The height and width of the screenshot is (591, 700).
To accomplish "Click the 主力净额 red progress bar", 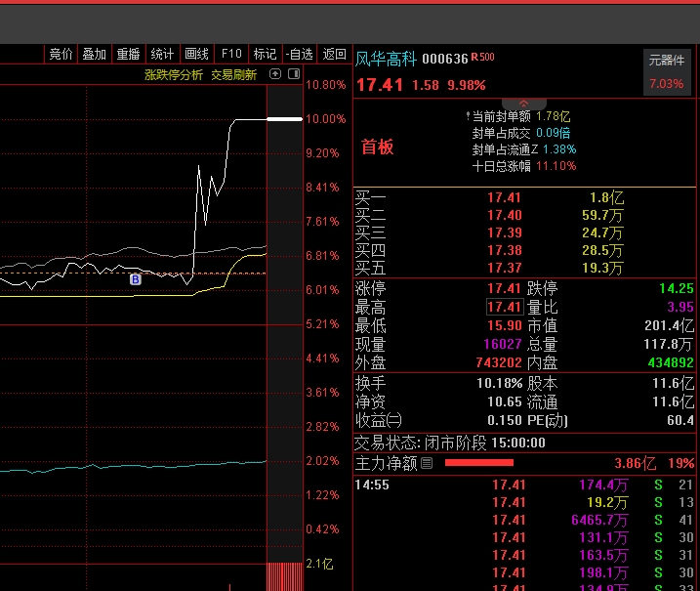I will [479, 463].
